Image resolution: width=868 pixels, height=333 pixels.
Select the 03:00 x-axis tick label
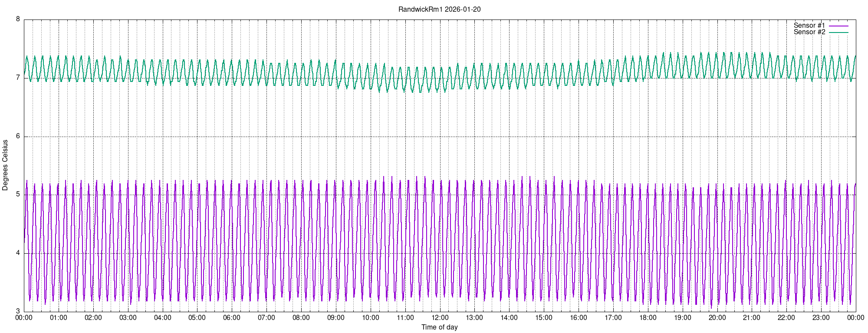tap(128, 318)
